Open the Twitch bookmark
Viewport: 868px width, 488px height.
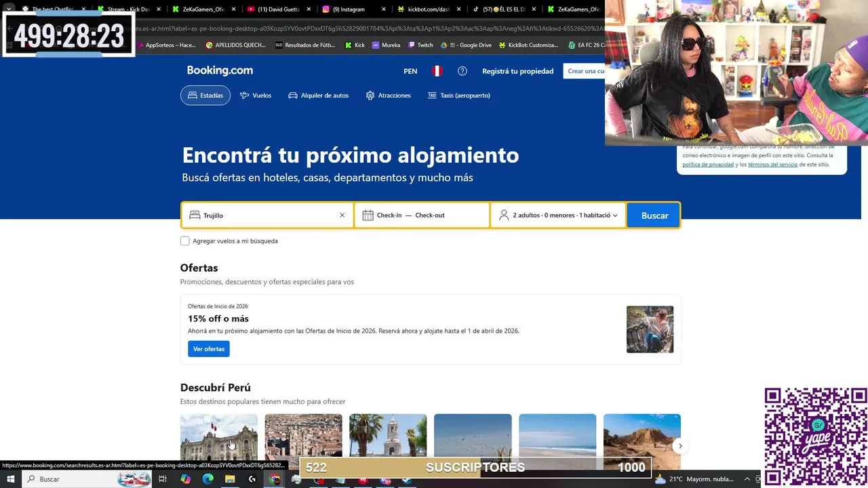pyautogui.click(x=420, y=45)
